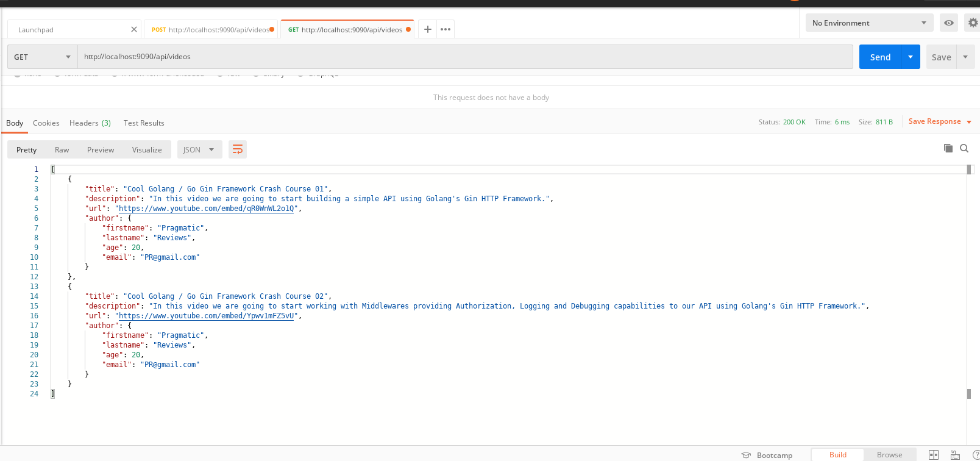
Task: Select the Preview response view
Action: pyautogui.click(x=101, y=149)
